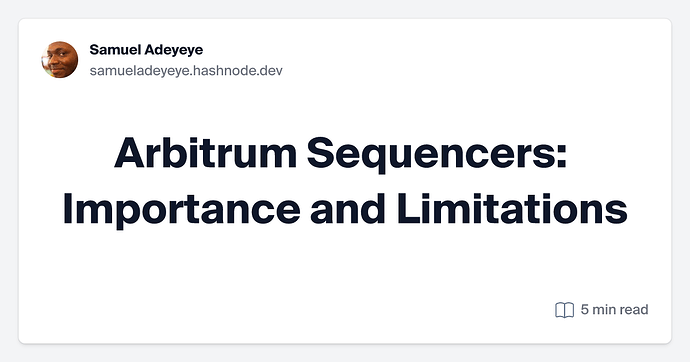Click the word "min" beside the book icon
The width and height of the screenshot is (690, 362).
(x=604, y=309)
